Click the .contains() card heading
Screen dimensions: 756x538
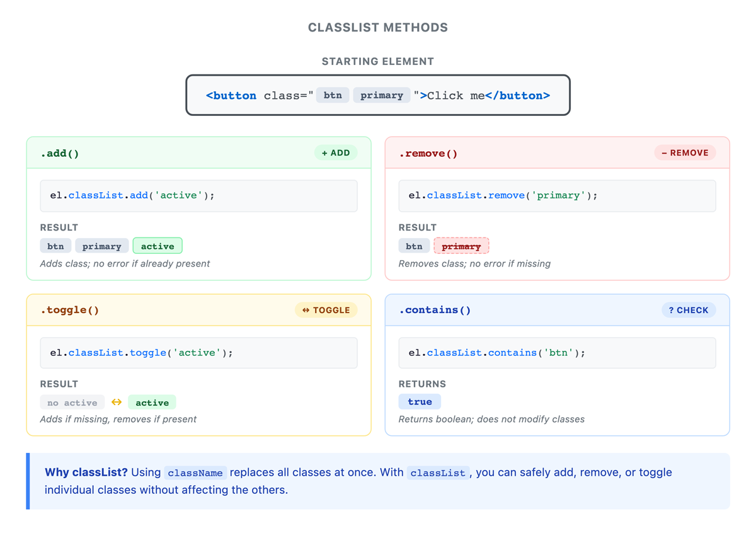(435, 310)
